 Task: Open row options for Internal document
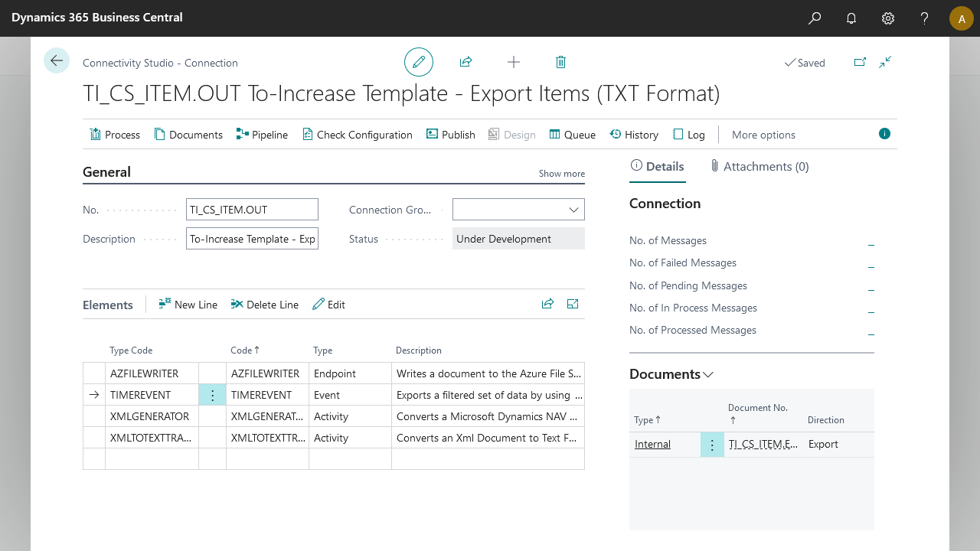coord(712,445)
